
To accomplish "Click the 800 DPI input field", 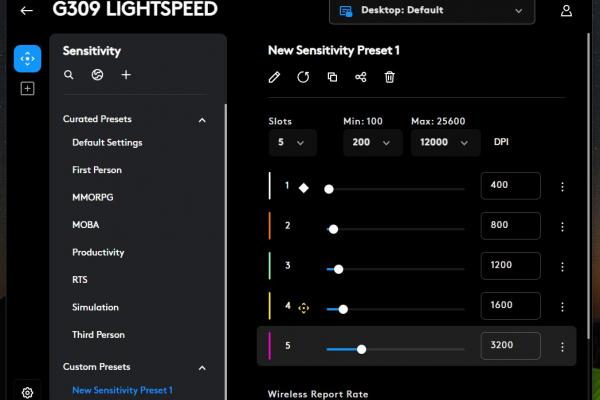I will click(510, 226).
